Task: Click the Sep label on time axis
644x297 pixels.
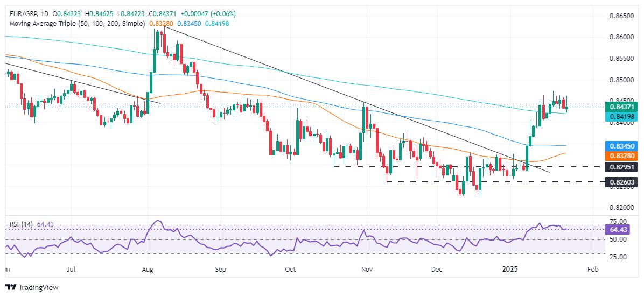Action: tap(221, 271)
